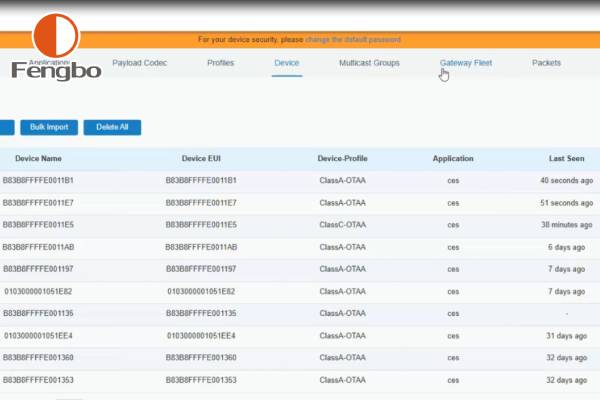600x400 pixels.
Task: Click the 38 minutes ago last seen value
Action: (x=566, y=225)
